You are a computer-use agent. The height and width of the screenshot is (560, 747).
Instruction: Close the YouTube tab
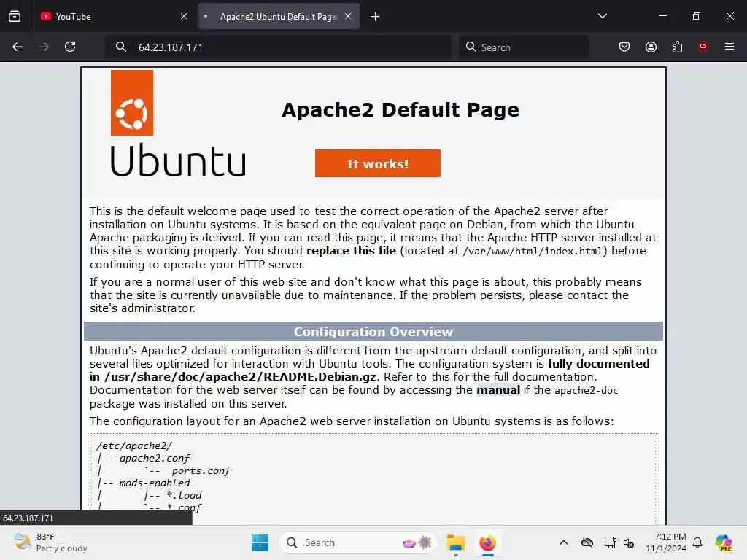coord(184,16)
